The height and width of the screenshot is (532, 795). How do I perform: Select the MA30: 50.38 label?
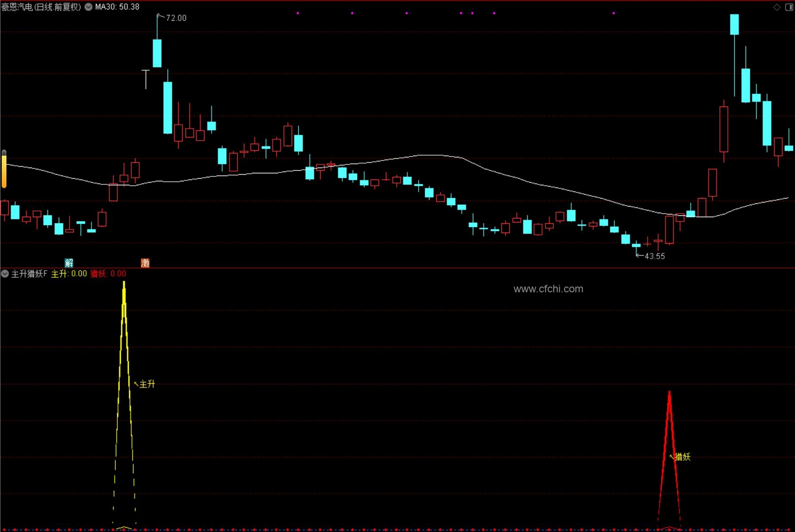tap(117, 7)
